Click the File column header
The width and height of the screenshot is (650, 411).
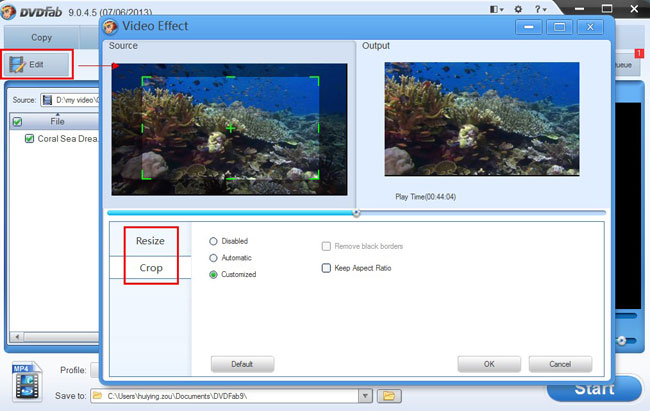[57, 122]
